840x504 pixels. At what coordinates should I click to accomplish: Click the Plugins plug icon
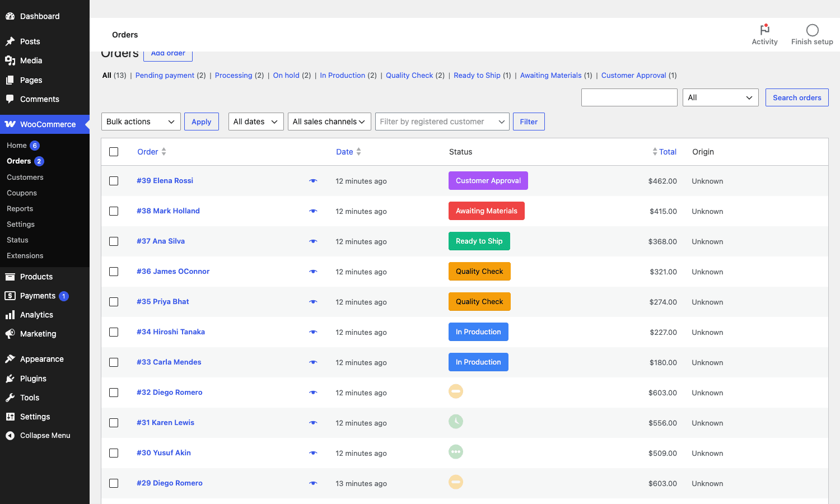(10, 379)
